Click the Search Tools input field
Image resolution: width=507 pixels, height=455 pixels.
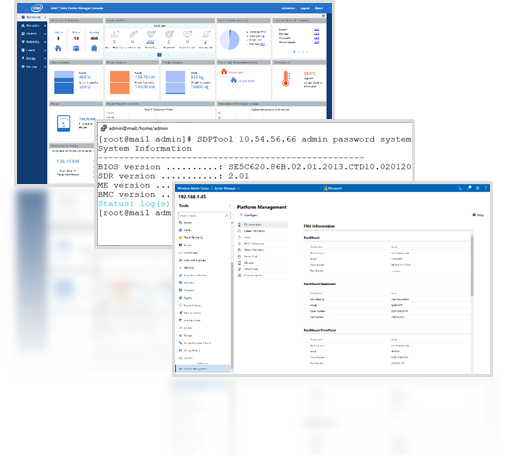[x=204, y=216]
